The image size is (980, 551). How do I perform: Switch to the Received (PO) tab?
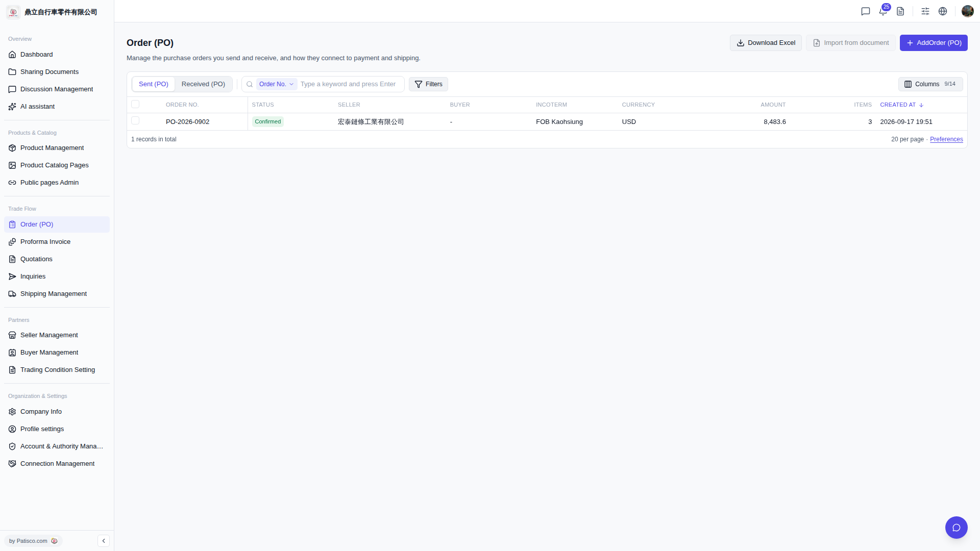[x=203, y=84]
